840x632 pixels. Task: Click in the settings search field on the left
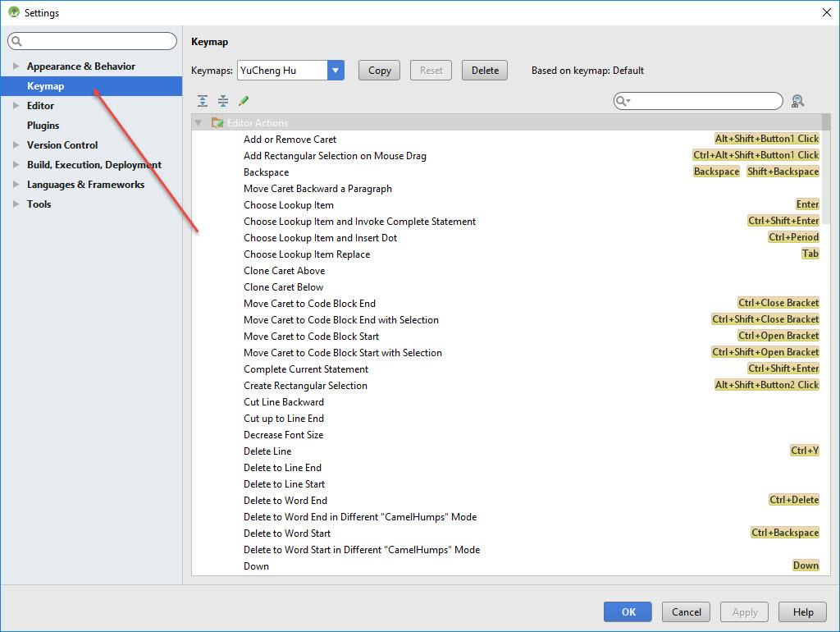click(x=94, y=41)
